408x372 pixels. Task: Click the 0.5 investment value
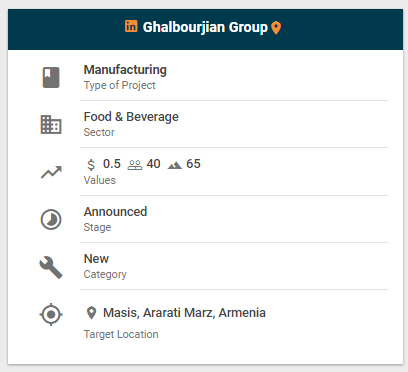coord(112,164)
